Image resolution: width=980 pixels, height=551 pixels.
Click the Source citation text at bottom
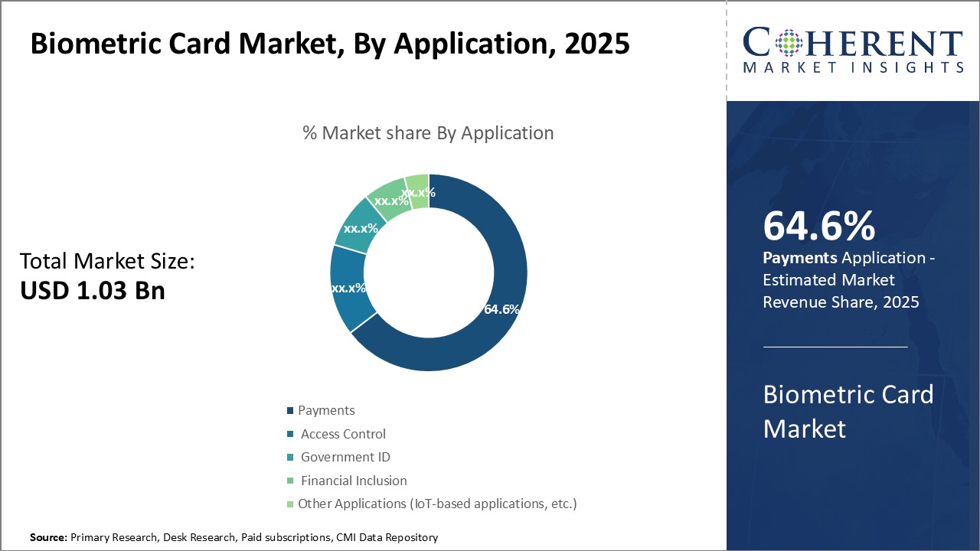(x=232, y=537)
